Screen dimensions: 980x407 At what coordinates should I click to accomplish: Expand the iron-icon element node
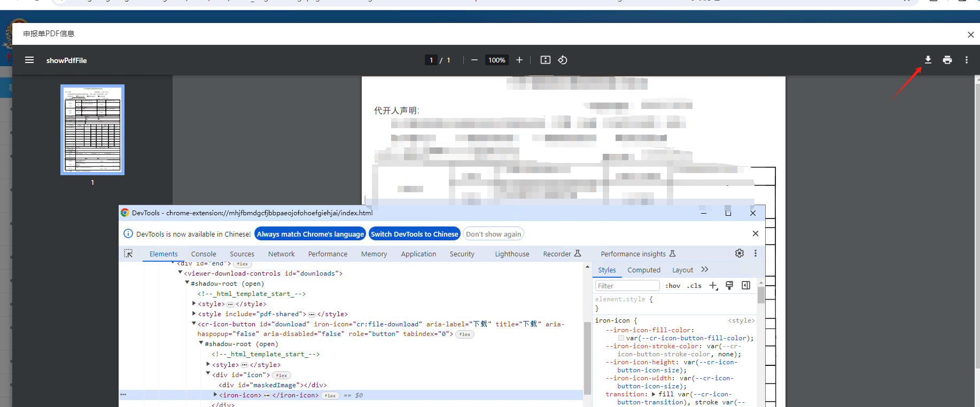click(x=215, y=395)
